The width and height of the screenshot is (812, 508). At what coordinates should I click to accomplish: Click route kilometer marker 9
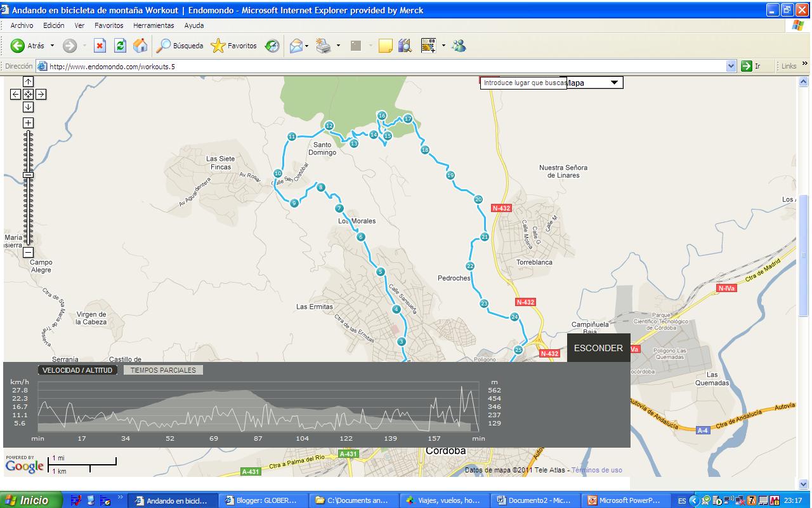294,203
